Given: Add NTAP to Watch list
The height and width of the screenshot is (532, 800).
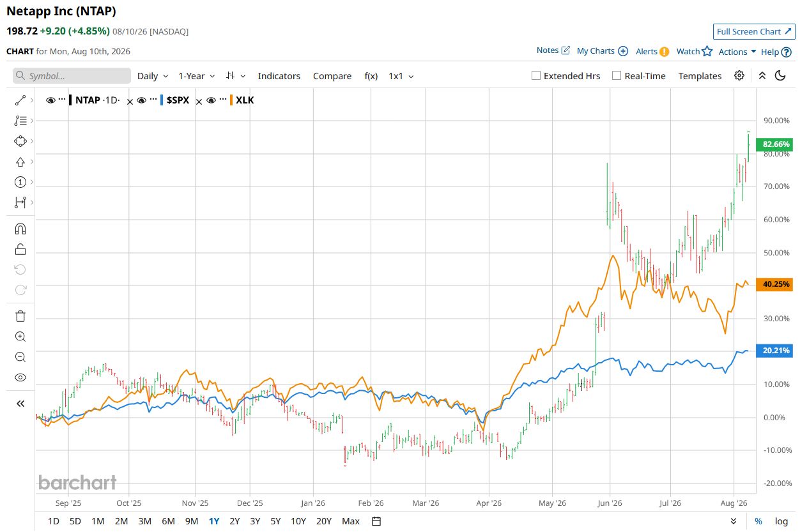Looking at the screenshot, I should coord(694,51).
